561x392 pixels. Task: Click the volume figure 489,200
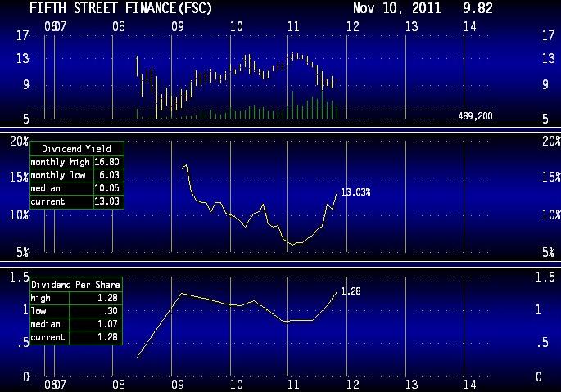(476, 116)
